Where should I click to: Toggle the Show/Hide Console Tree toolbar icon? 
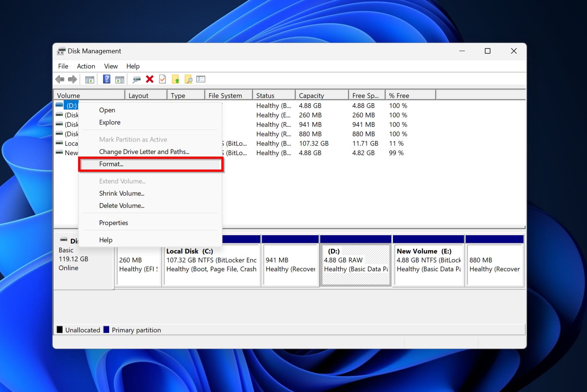[x=90, y=79]
